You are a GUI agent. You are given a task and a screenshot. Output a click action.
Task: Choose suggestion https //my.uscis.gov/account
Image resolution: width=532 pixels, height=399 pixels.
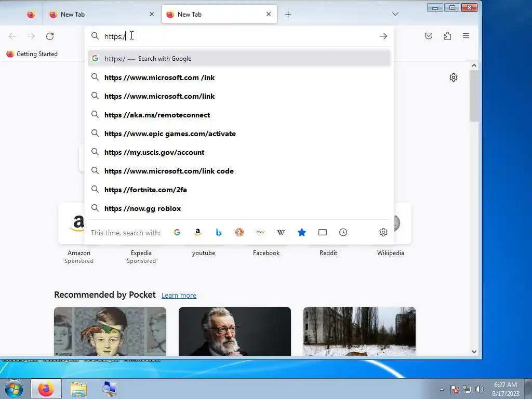pos(239,152)
